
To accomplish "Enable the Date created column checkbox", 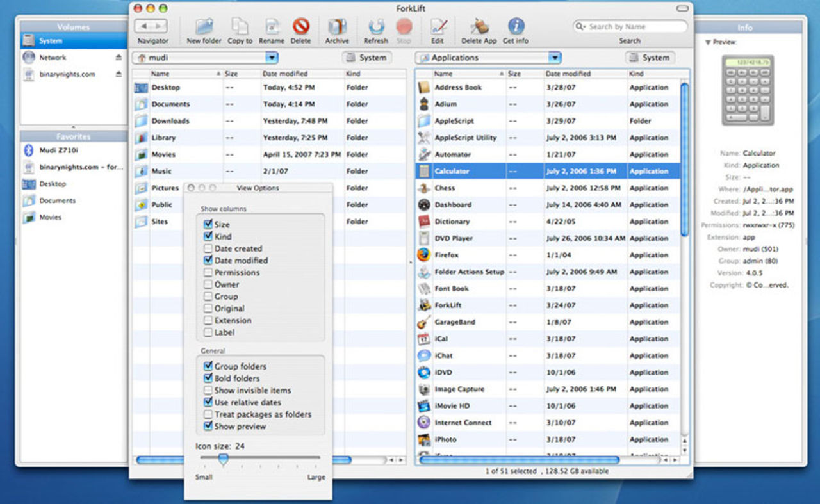I will pos(208,248).
